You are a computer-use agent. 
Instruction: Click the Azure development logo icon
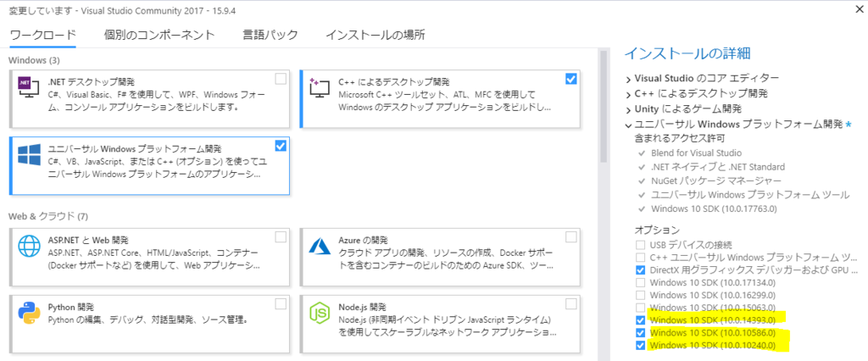[320, 245]
